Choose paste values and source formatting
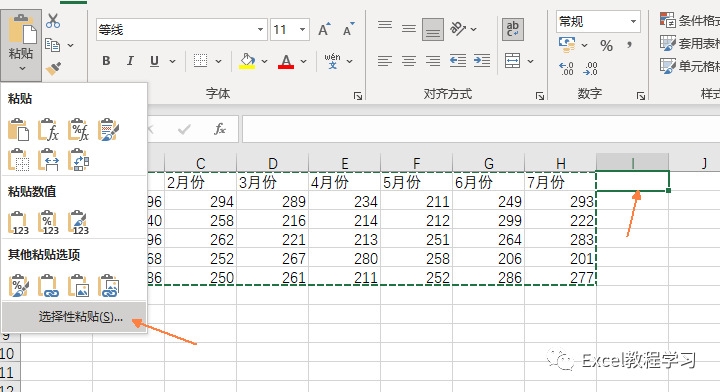The width and height of the screenshot is (720, 392). [79, 223]
